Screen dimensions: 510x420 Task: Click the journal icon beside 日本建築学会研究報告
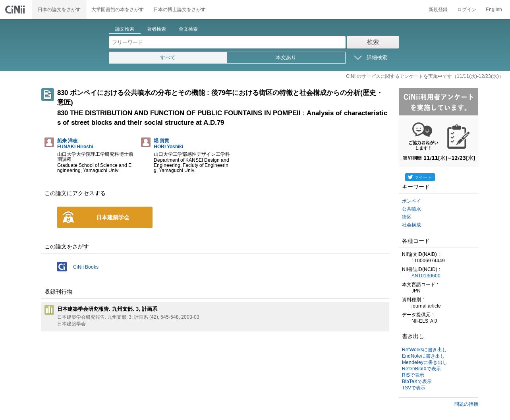(49, 310)
